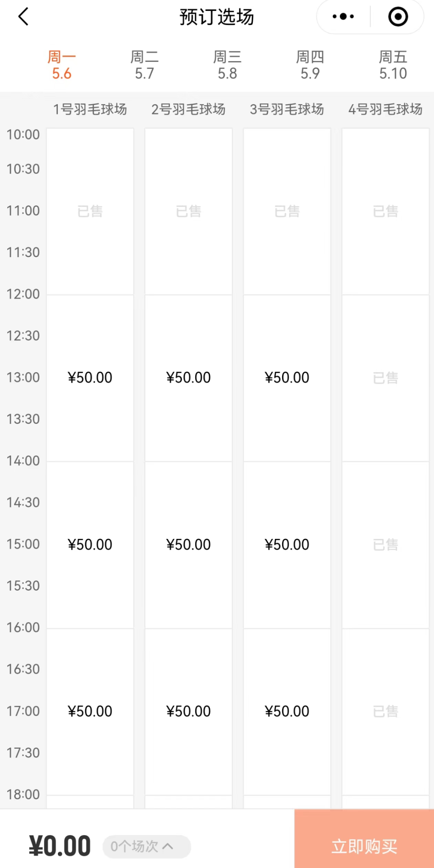Choose court 3's 16:00-18:00 ¥50.00 slot
This screenshot has height=868, width=434.
click(287, 711)
